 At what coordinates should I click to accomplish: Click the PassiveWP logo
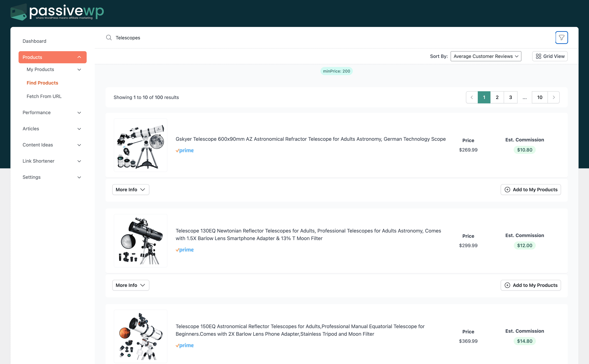[x=57, y=12]
